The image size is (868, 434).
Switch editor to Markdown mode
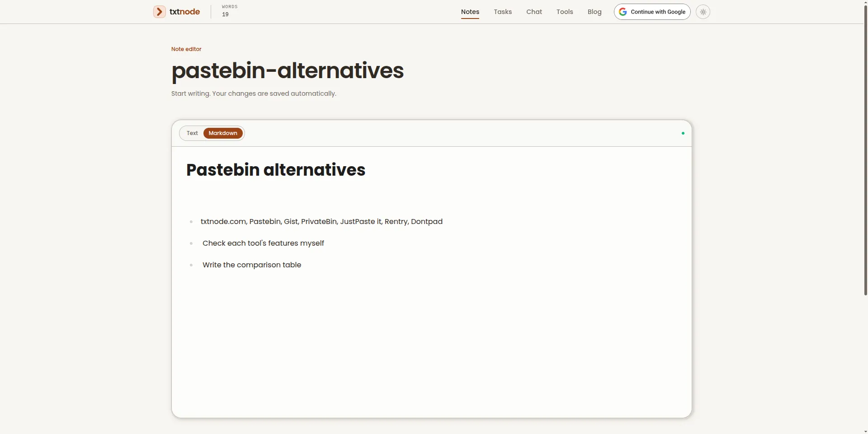[223, 133]
